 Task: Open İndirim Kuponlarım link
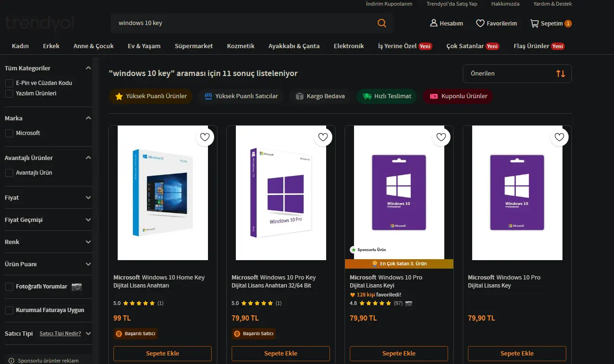point(389,4)
